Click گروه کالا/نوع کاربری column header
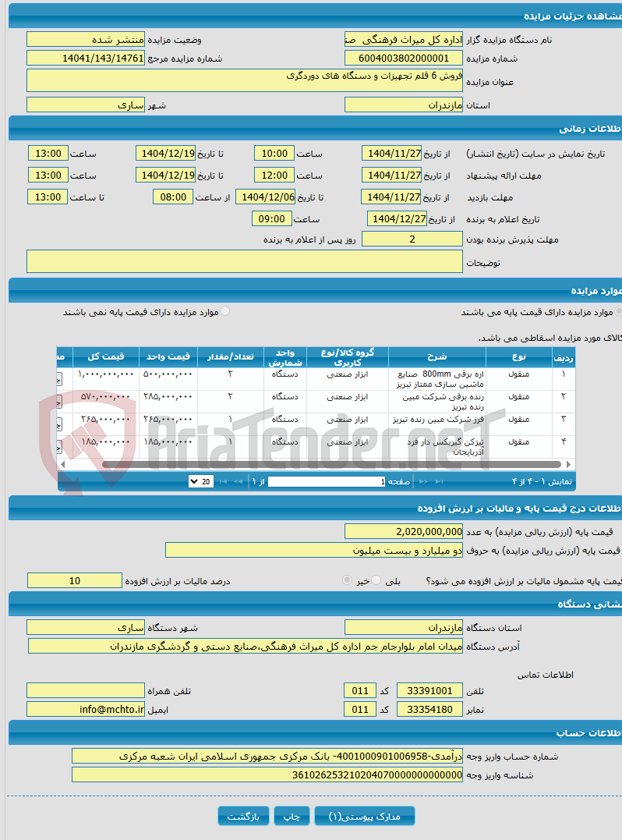The width and height of the screenshot is (622, 840). [348, 356]
